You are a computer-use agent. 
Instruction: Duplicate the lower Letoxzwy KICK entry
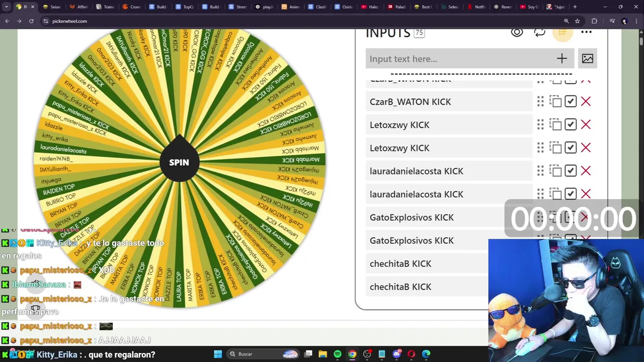pyautogui.click(x=555, y=148)
